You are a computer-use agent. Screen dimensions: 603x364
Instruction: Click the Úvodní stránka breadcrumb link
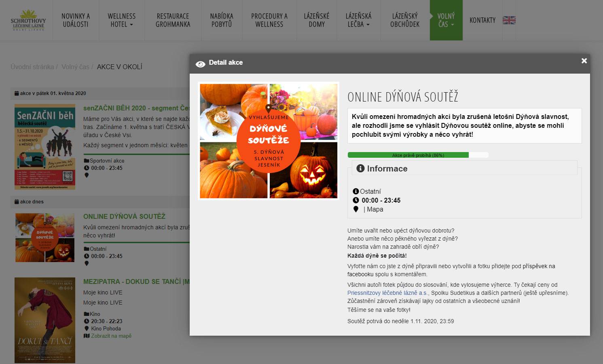32,67
